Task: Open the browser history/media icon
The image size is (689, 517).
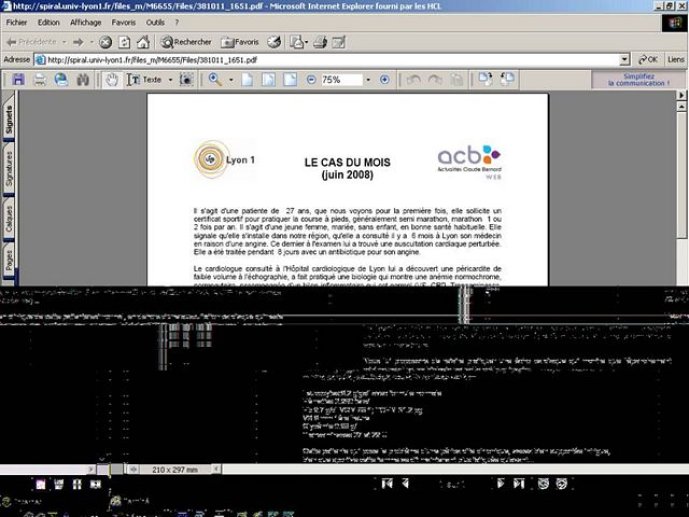Action: pyautogui.click(x=274, y=42)
